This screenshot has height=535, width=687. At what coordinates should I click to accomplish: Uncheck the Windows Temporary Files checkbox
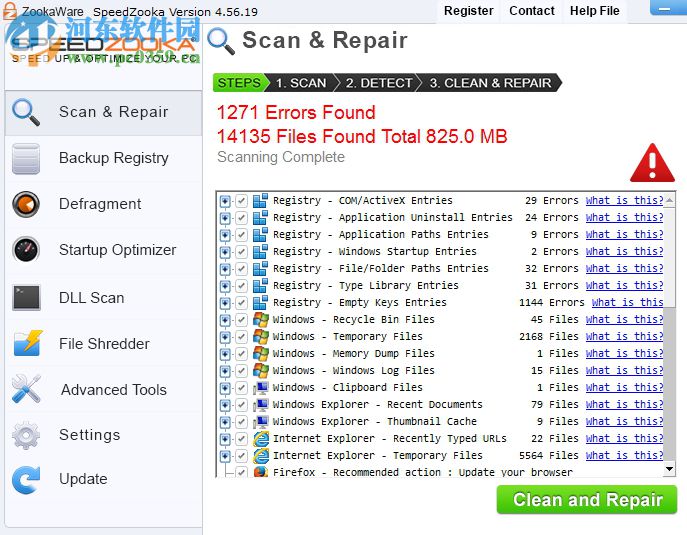(x=241, y=337)
